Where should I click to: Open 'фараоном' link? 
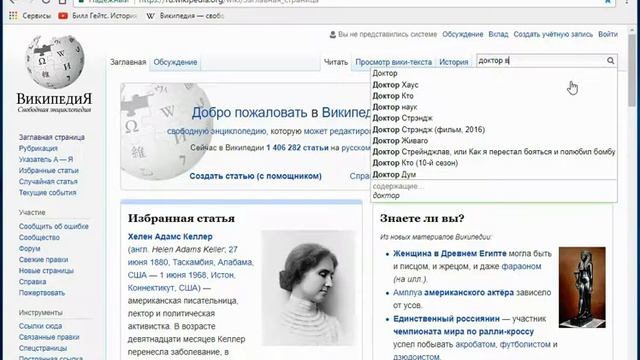(x=521, y=266)
